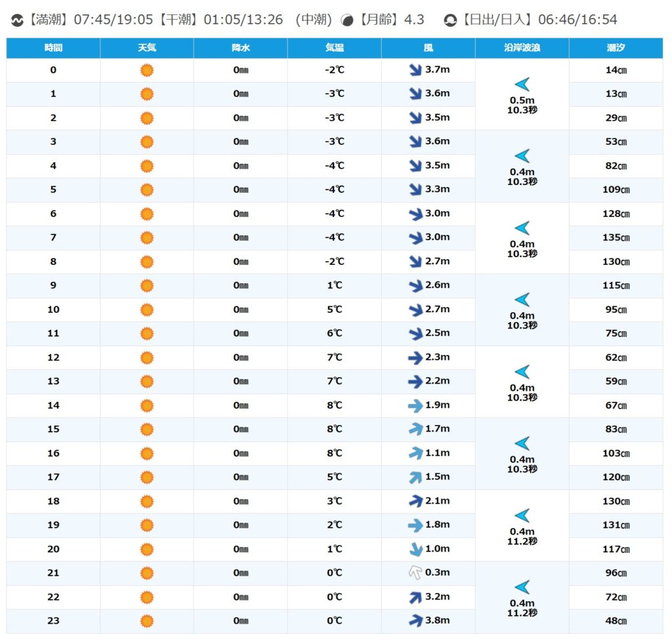This screenshot has width=672, height=642.
Task: Click the 135cm tide value
Action: [616, 237]
